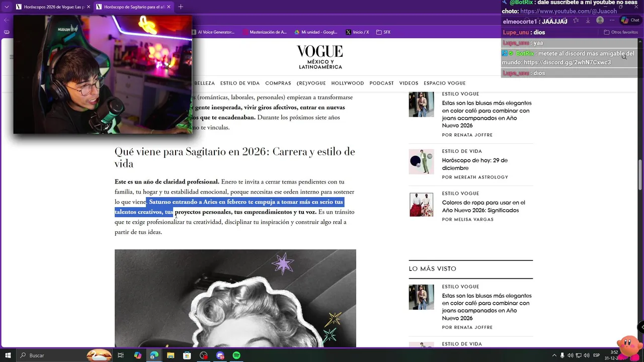Screen dimensions: 644x362
Task: Open the Videos menu section
Action: (409, 83)
